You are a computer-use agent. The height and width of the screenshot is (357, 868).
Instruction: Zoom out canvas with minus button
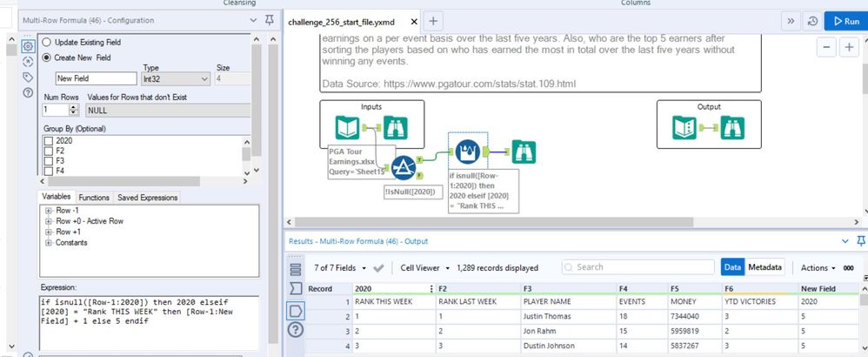pyautogui.click(x=826, y=48)
